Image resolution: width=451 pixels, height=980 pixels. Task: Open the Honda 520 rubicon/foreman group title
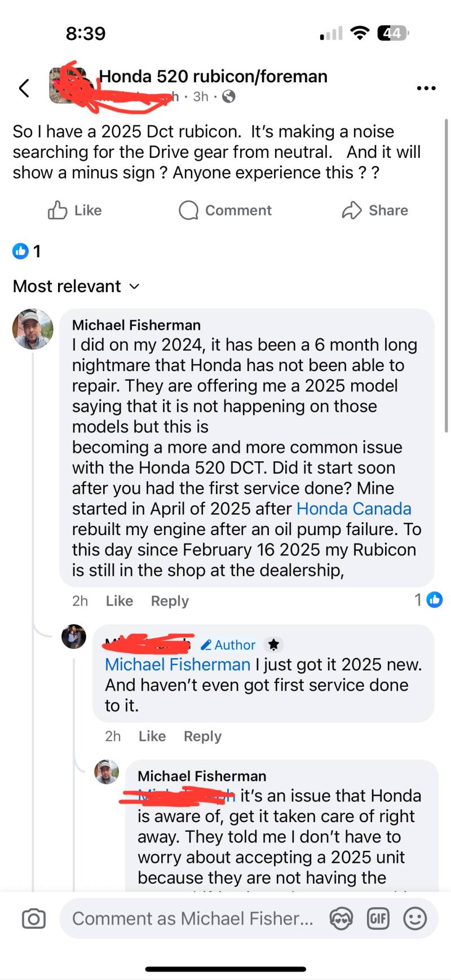(x=213, y=76)
